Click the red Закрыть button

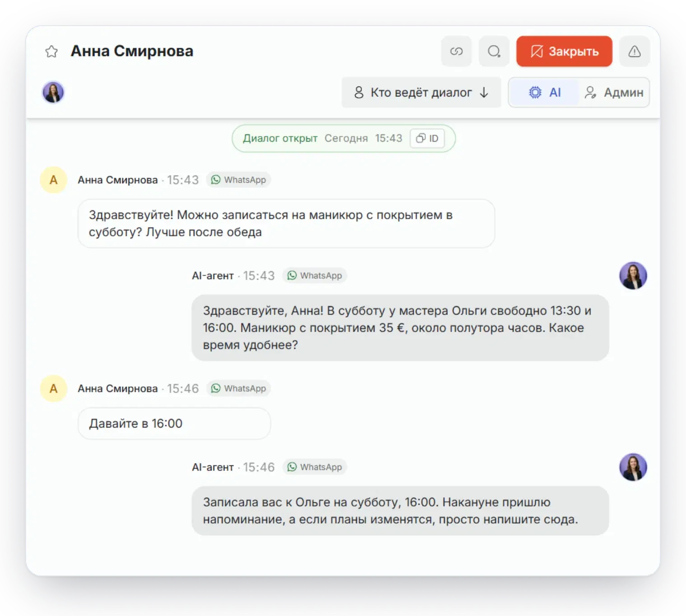[x=564, y=51]
